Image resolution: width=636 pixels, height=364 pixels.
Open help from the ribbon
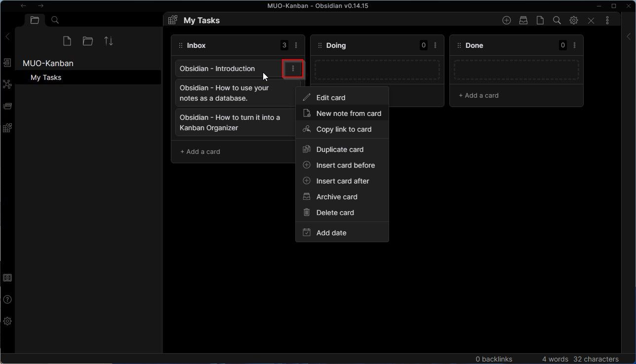7,299
